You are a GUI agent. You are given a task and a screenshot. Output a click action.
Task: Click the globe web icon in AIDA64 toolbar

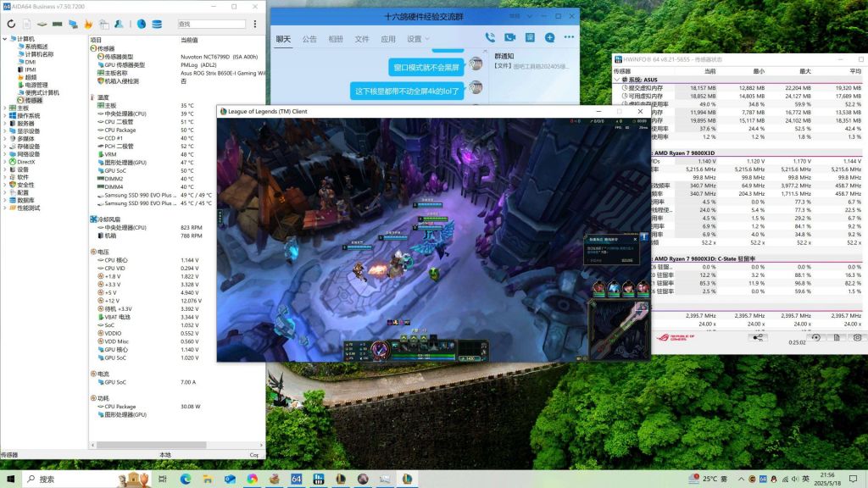tap(141, 24)
